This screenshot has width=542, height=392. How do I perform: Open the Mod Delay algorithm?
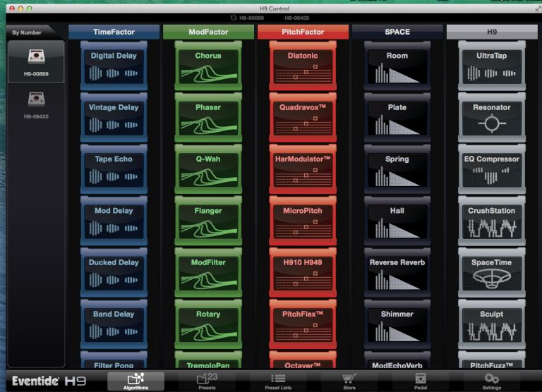click(x=114, y=221)
